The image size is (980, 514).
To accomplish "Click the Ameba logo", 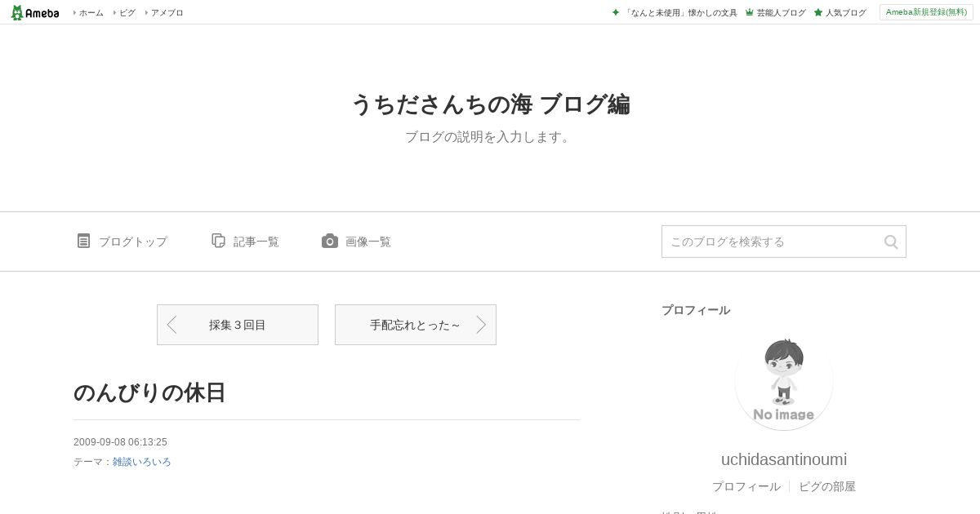I will 35,12.
